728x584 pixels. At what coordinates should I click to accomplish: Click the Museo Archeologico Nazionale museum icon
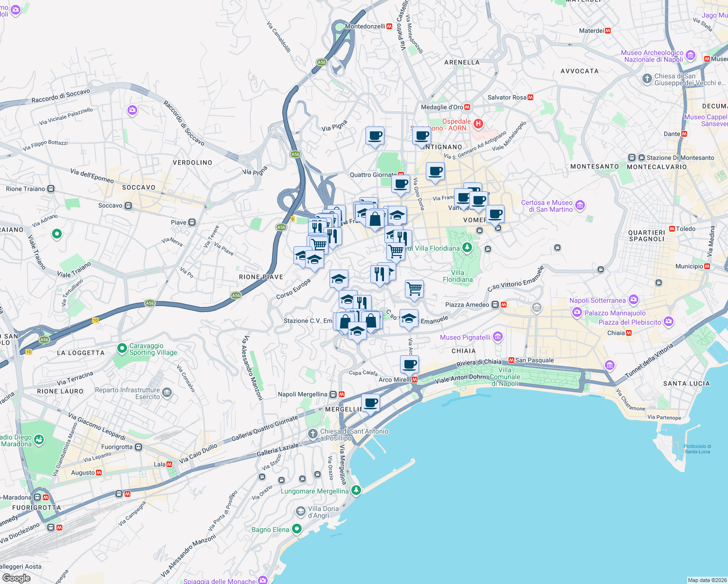[x=691, y=55]
